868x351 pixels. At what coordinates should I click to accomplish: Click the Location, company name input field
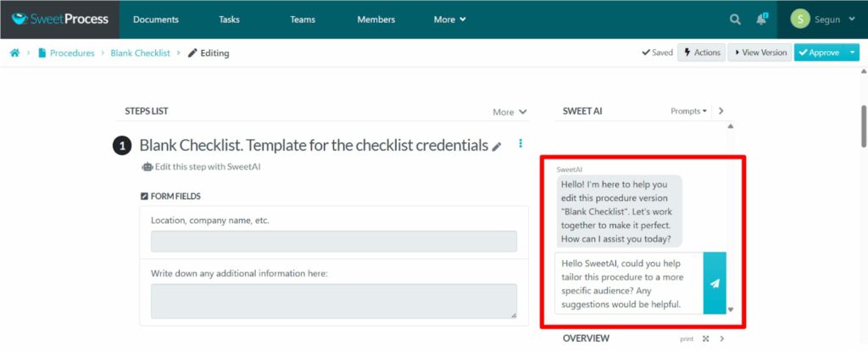point(334,242)
